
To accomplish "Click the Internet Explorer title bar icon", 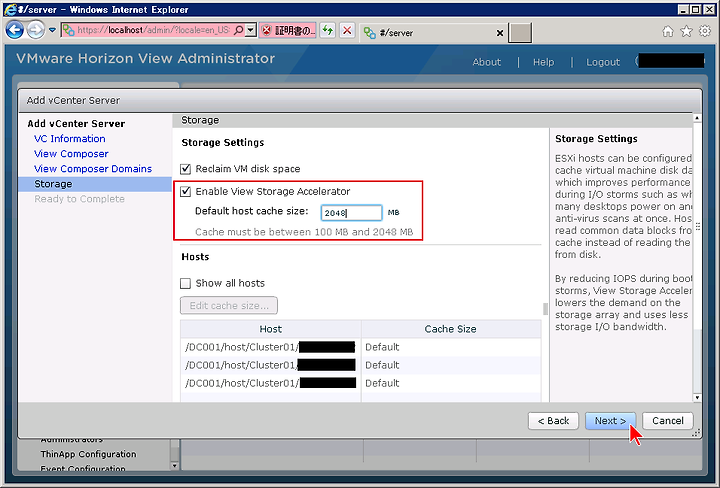I will click(11, 10).
